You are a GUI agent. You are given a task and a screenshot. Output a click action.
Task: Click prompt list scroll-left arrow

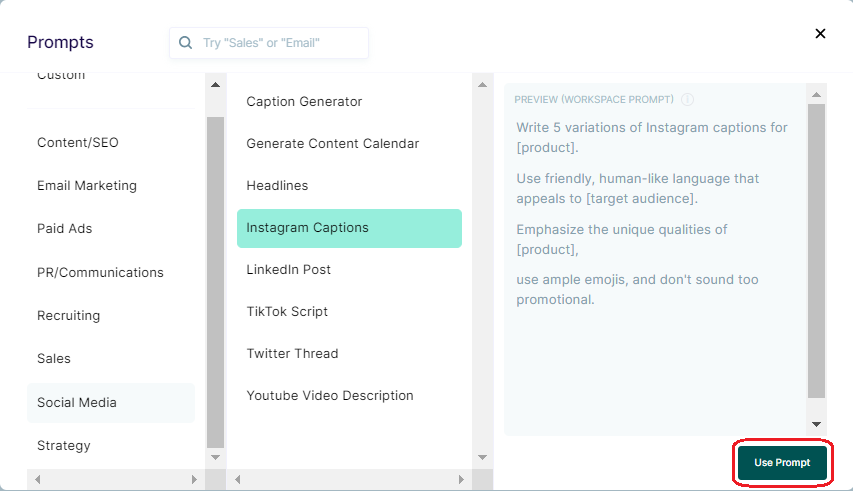(x=237, y=480)
